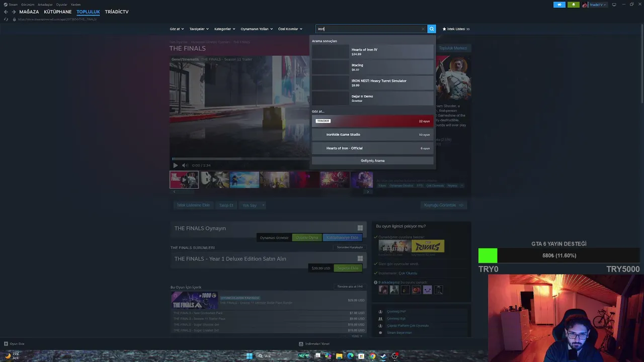Click the video progress bar
The image size is (644, 362).
tap(239, 159)
